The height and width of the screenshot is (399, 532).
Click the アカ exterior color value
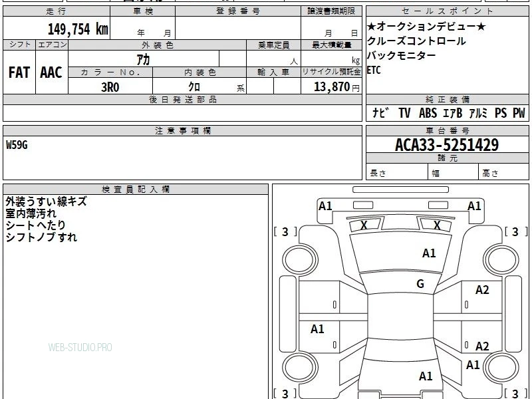(143, 60)
